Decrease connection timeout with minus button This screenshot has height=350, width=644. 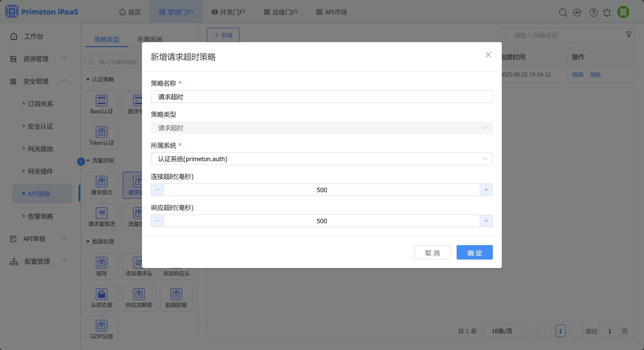click(157, 190)
